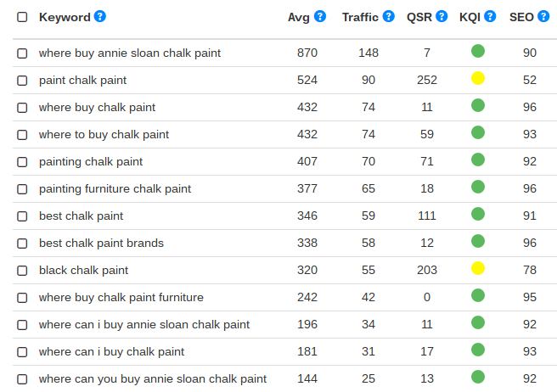Screen dimensions: 557x392
Task: Open help icon next to Traffic header
Action: [389, 16]
